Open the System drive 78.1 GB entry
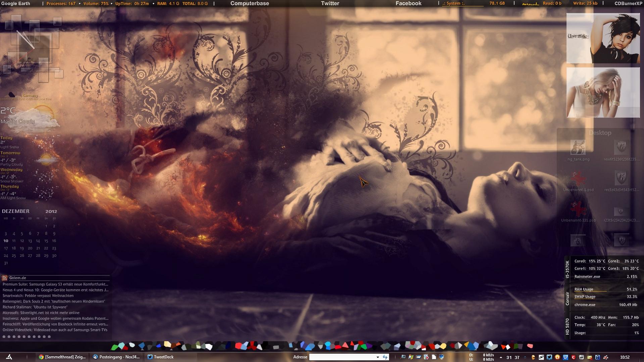The height and width of the screenshot is (362, 644). 474,3
